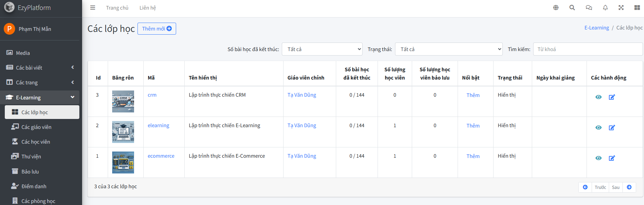
Task: Click the grid apps icon in header
Action: (x=637, y=8)
